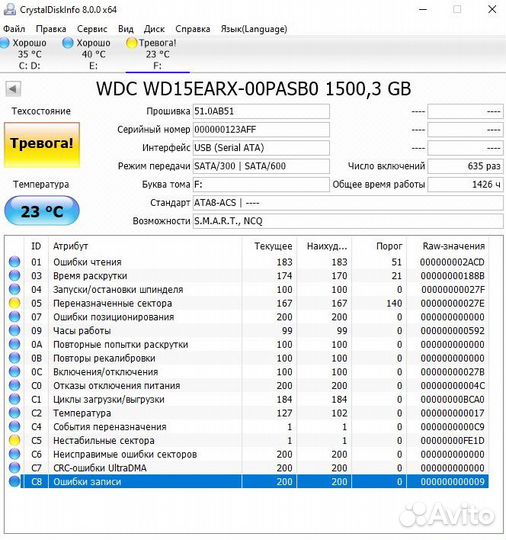
Task: Click the previous disk arrow button
Action: (13, 89)
